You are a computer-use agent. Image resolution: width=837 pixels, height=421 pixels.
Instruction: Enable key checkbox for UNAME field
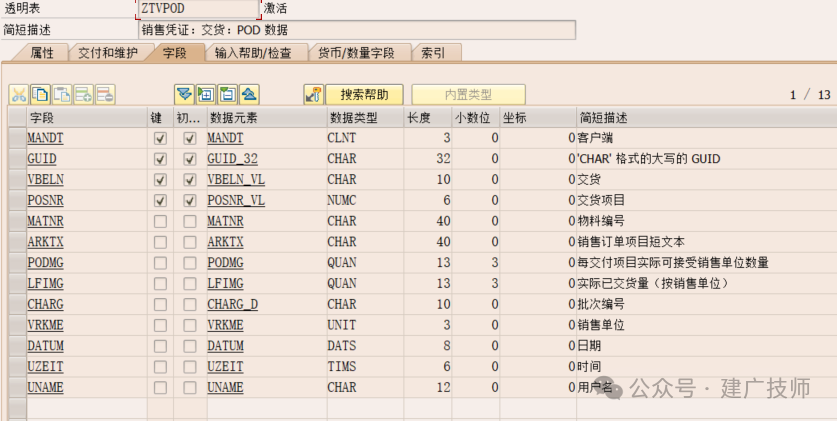click(160, 388)
